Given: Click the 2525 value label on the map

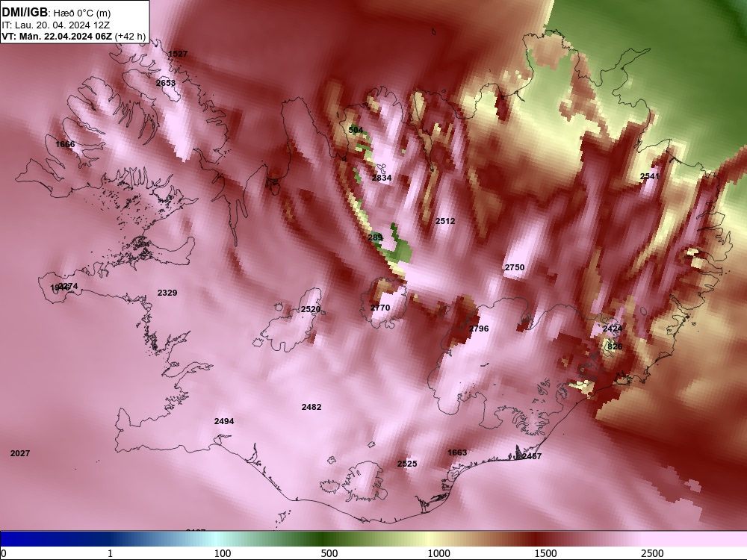Looking at the screenshot, I should pyautogui.click(x=407, y=464).
